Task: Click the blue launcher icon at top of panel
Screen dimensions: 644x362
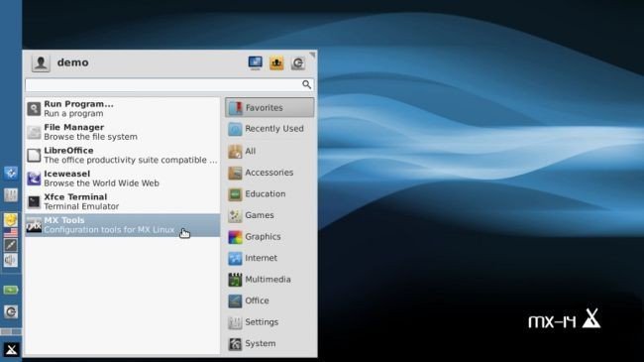Action: pos(11,173)
